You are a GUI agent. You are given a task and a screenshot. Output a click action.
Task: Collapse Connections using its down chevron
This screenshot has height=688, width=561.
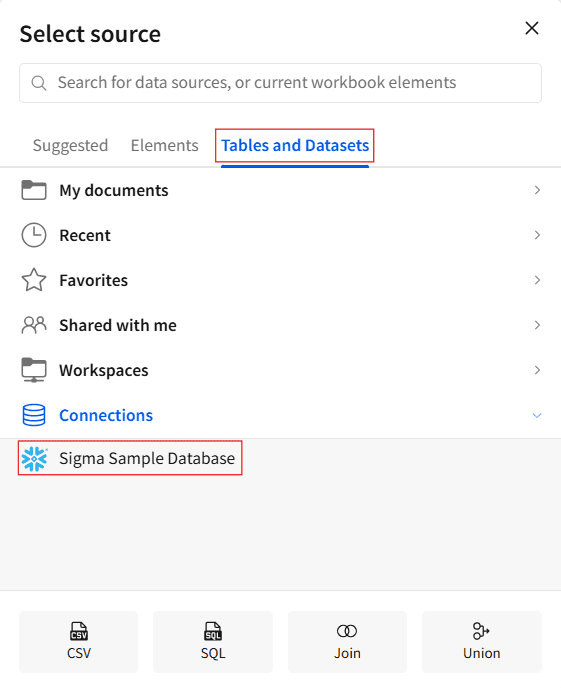(537, 415)
